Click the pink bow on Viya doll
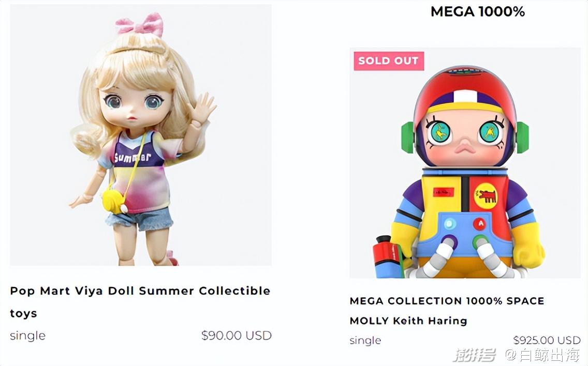 [x=140, y=24]
